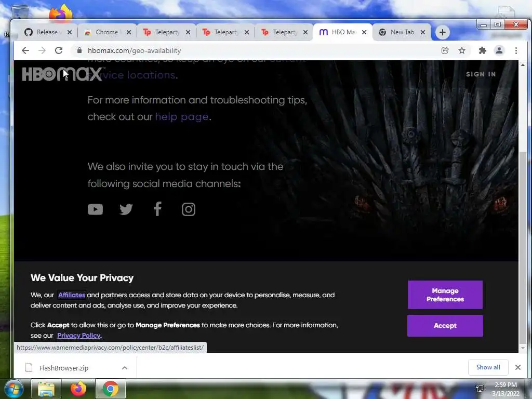The image size is (532, 399).
Task: Click the vertical scrollbar thumb
Action: pyautogui.click(x=523, y=247)
